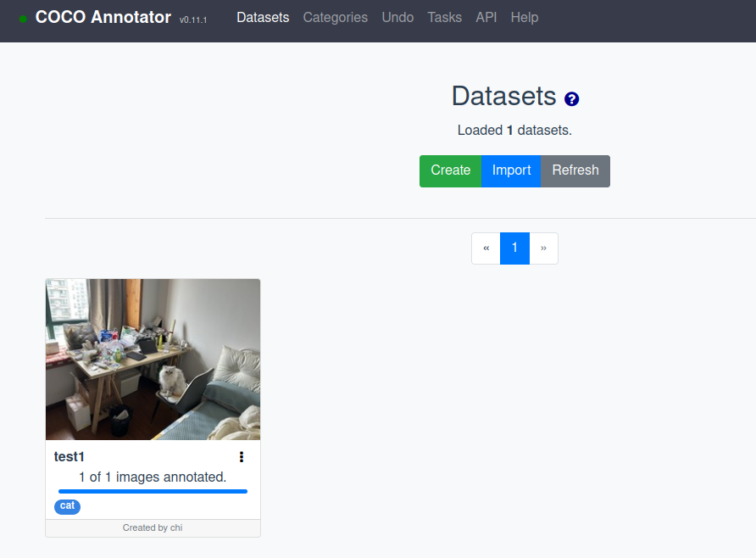Select Undo in the navbar

coord(397,17)
